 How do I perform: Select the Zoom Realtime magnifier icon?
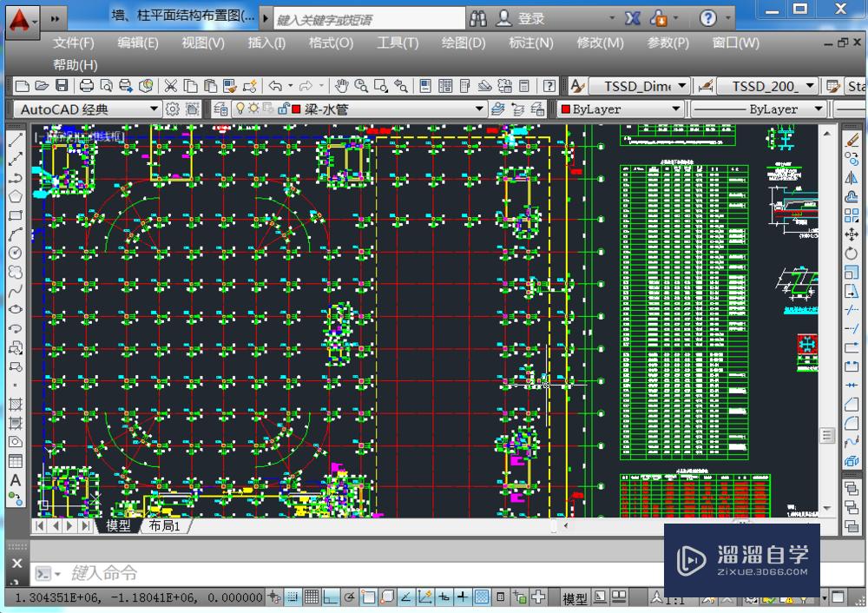pyautogui.click(x=359, y=85)
